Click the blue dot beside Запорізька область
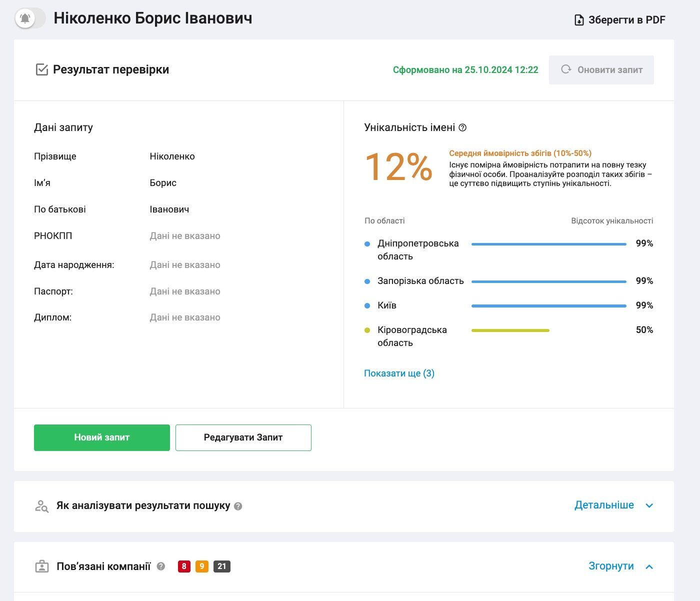Screen dimensions: 700x601 [367, 281]
